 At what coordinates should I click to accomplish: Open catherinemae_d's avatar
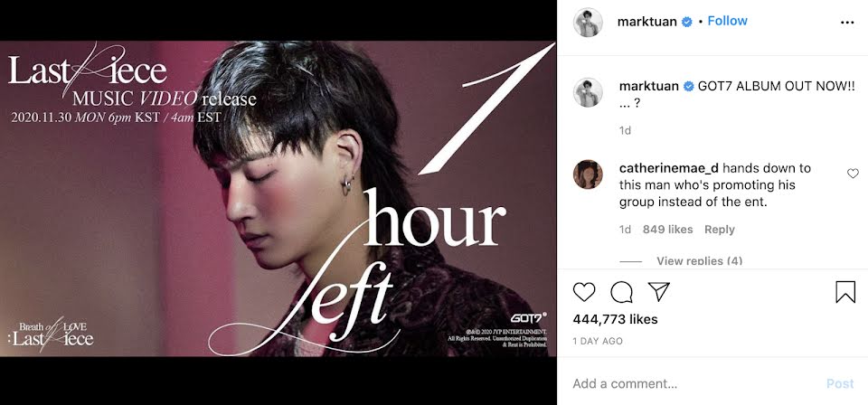tap(588, 174)
